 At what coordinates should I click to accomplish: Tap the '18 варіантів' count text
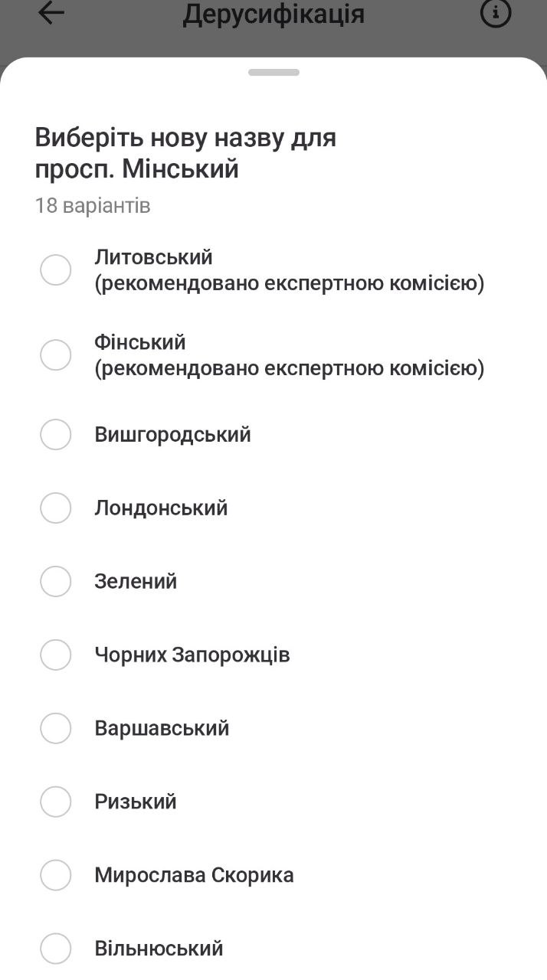point(93,206)
